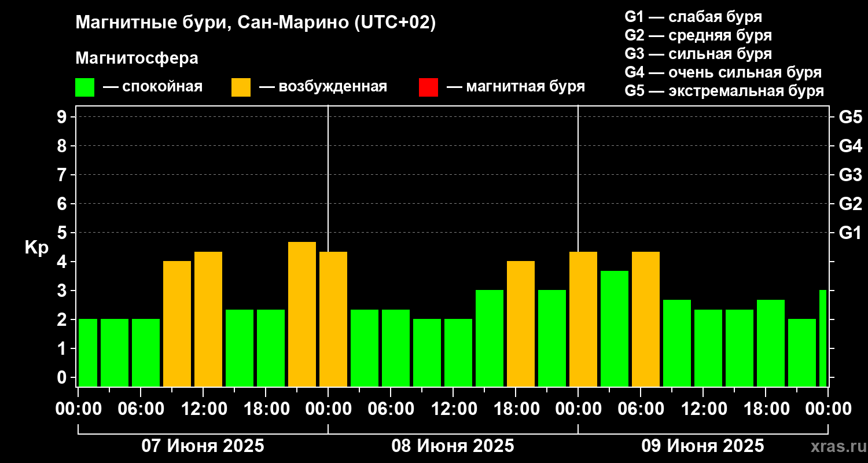Select the orange bar above 06:00 on 09 Июня

(646, 319)
